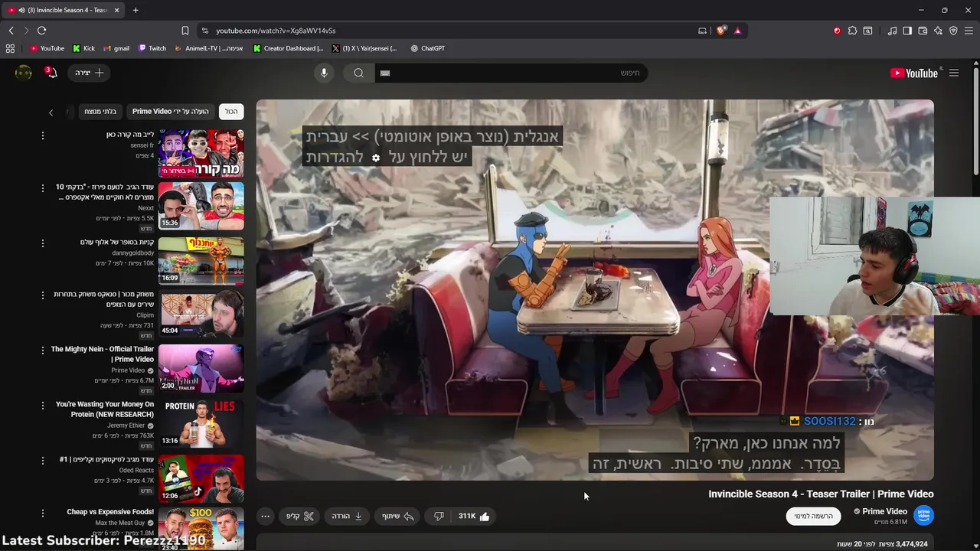Open a new browser tab with plus
980x551 pixels.
pos(136,10)
